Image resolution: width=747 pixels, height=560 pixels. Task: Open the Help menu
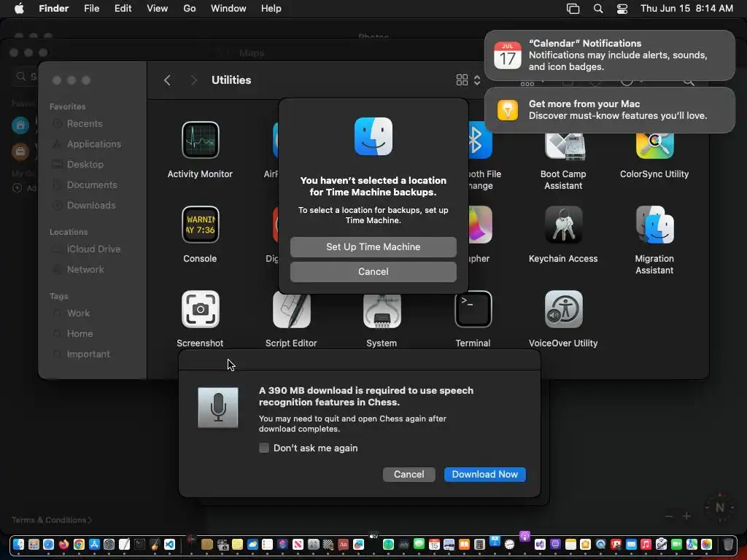coord(271,9)
